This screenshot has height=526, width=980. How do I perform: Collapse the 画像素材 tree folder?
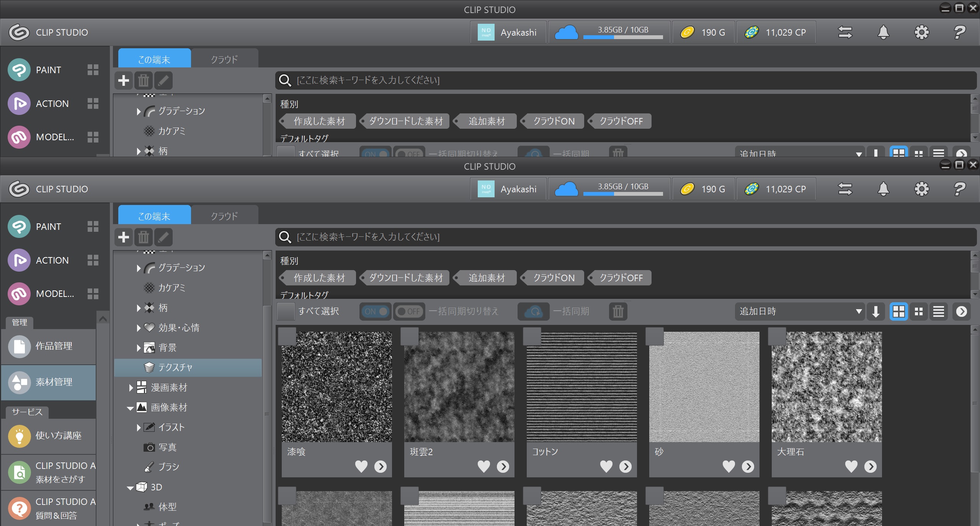coord(130,408)
